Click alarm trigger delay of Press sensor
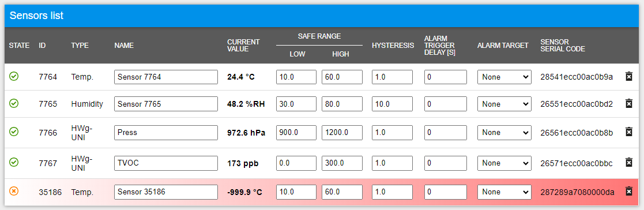The image size is (644, 210). [x=446, y=133]
